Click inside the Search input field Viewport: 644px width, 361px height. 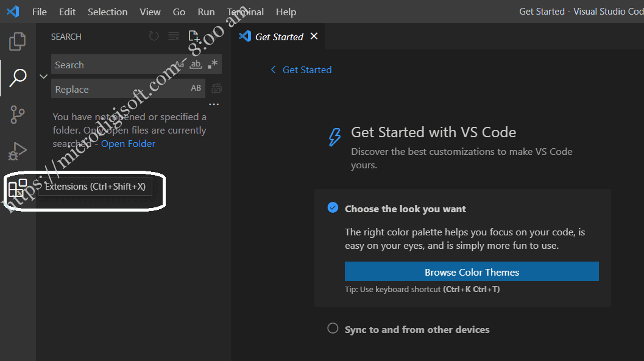113,65
